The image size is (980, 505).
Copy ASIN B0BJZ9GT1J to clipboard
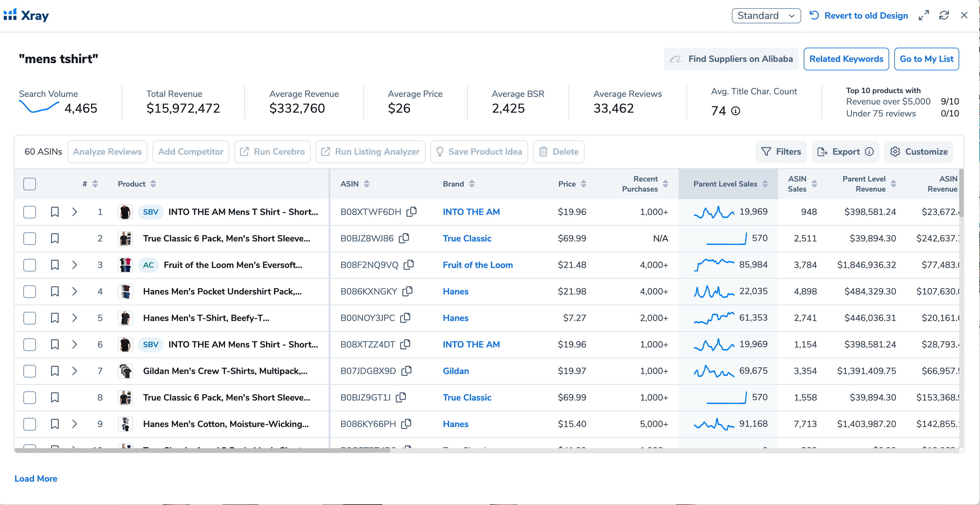point(401,397)
